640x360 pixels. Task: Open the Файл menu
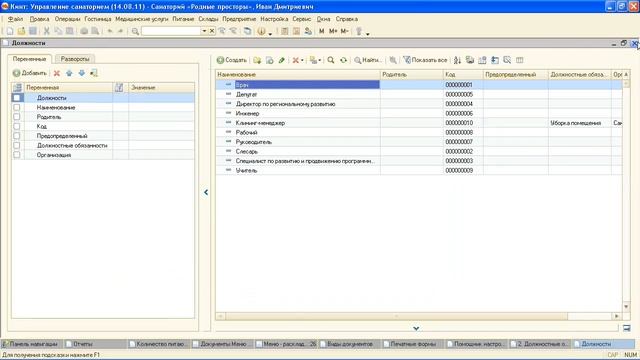(x=16, y=19)
